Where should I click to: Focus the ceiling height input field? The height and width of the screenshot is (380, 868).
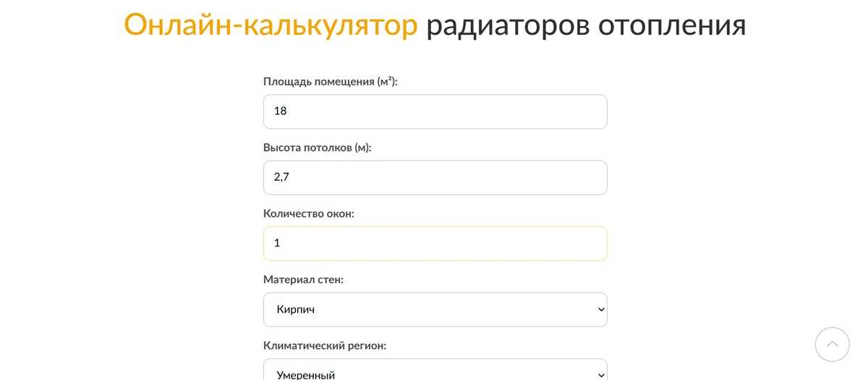click(x=435, y=178)
